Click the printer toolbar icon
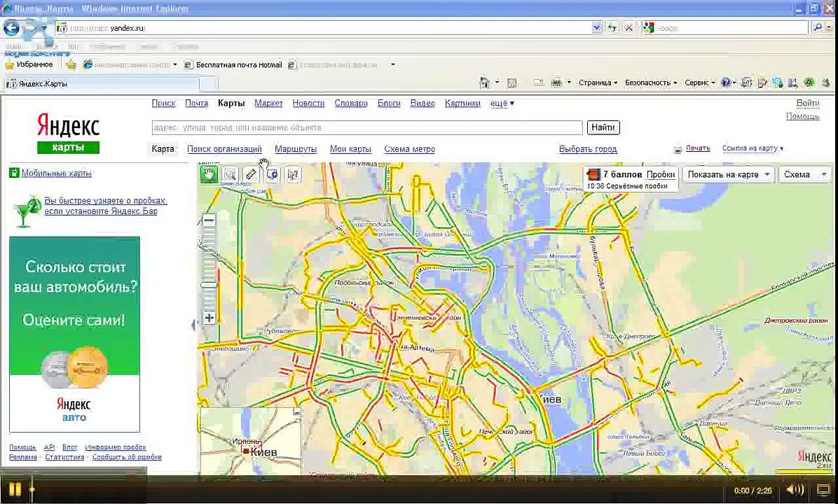Screen dimensions: 838x504 (x=556, y=83)
